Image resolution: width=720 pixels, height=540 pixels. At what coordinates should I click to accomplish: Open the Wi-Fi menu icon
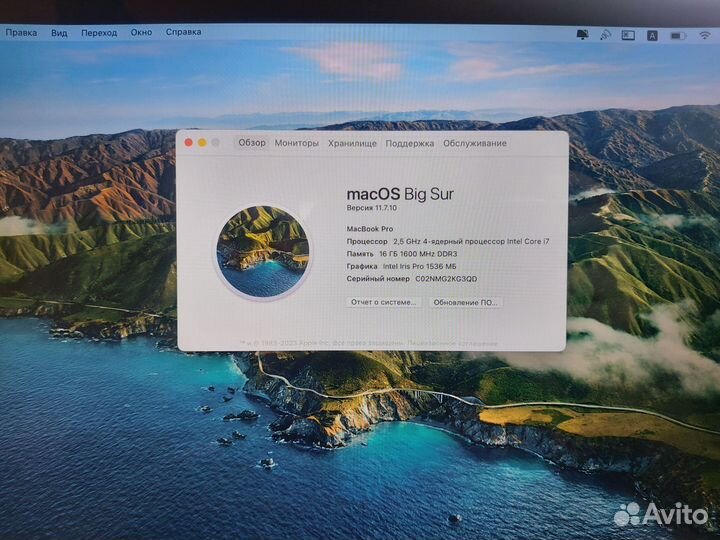(704, 35)
